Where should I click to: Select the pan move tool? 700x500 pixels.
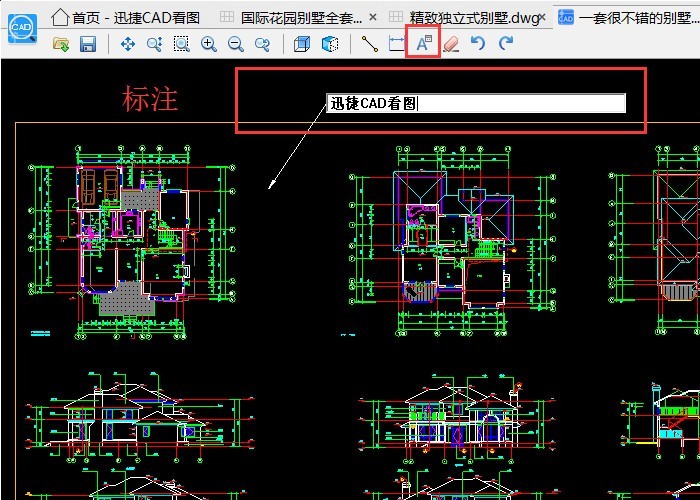[x=128, y=44]
